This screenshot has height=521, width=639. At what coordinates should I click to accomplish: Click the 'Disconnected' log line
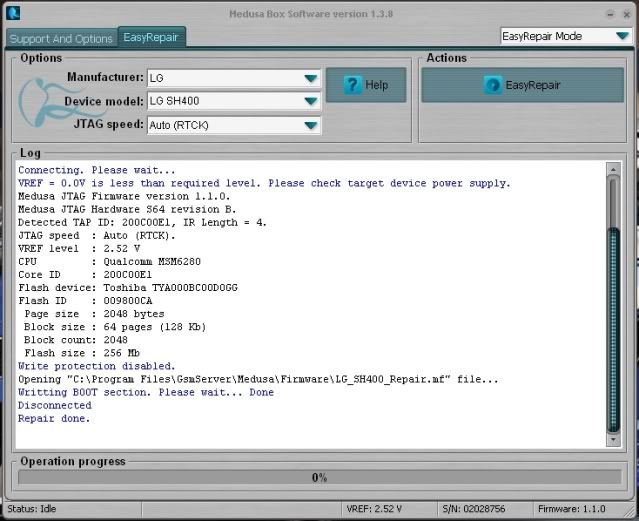[x=55, y=405]
